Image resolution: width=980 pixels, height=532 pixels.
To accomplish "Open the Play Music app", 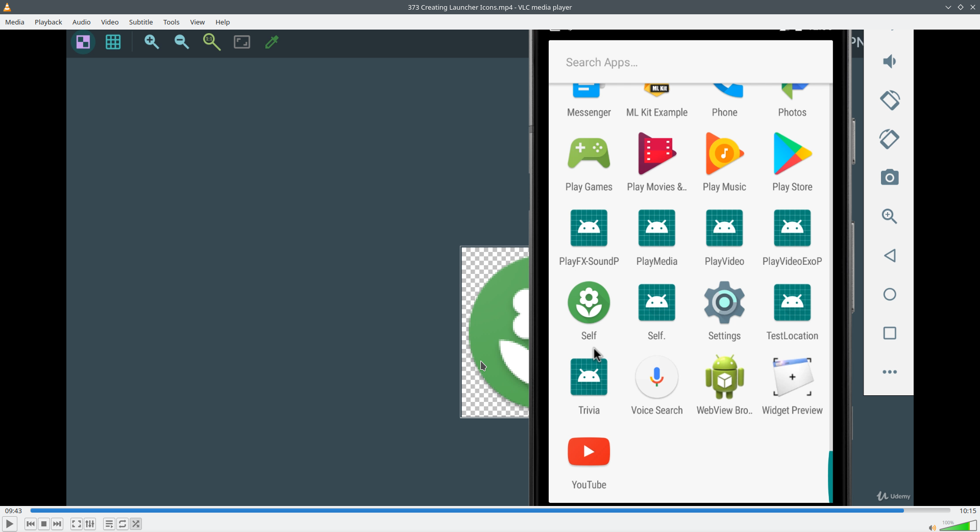I will [724, 163].
